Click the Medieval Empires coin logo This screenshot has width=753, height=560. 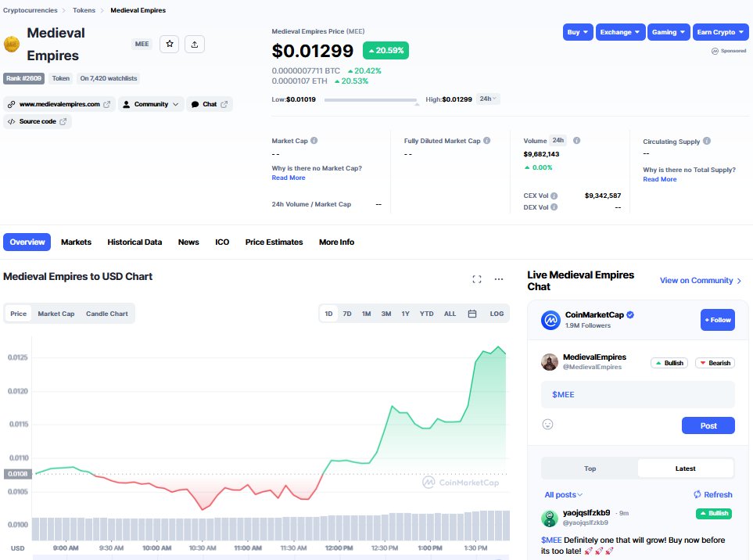[x=12, y=44]
